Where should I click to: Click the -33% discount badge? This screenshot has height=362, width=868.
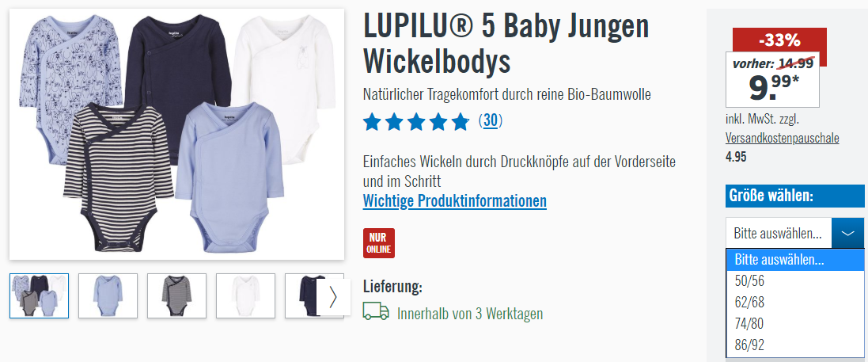tap(779, 40)
